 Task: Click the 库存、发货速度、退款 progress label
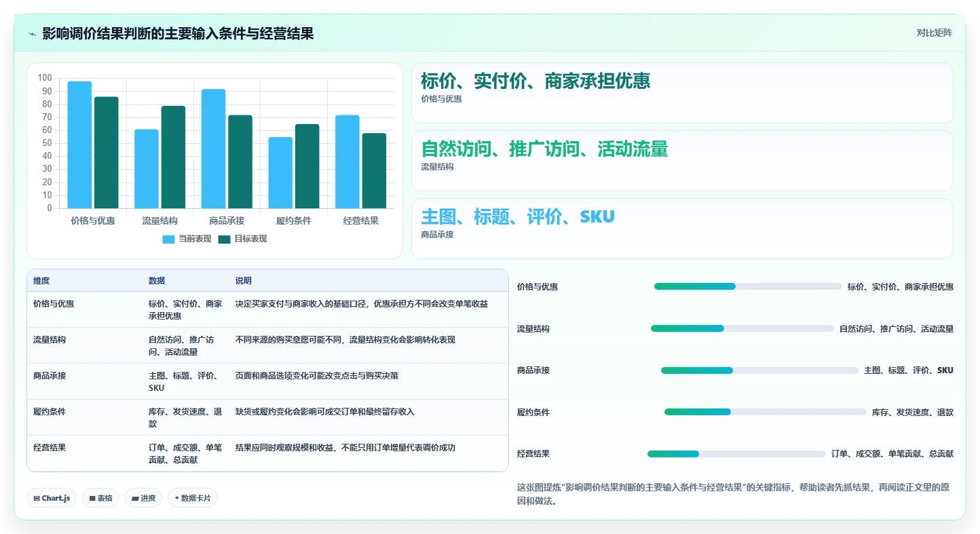tap(913, 413)
